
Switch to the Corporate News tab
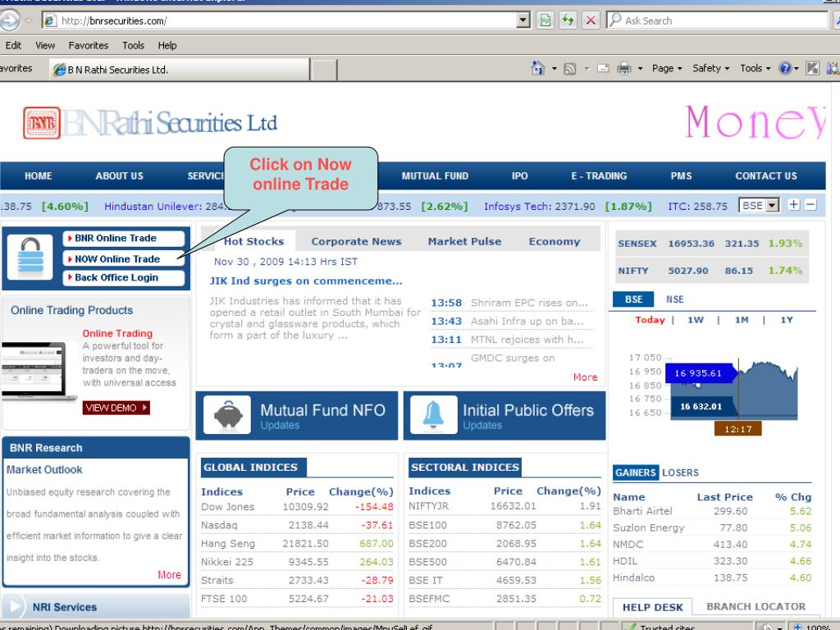(x=356, y=242)
